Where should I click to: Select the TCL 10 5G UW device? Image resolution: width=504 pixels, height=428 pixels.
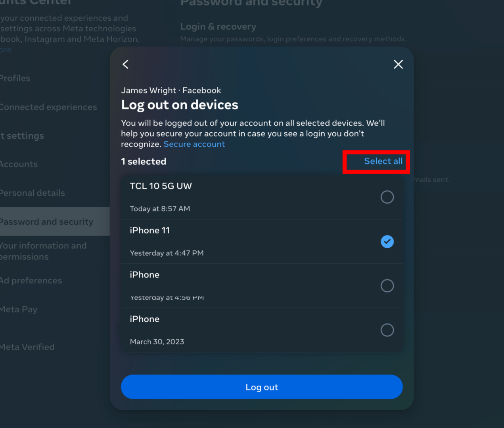click(387, 197)
